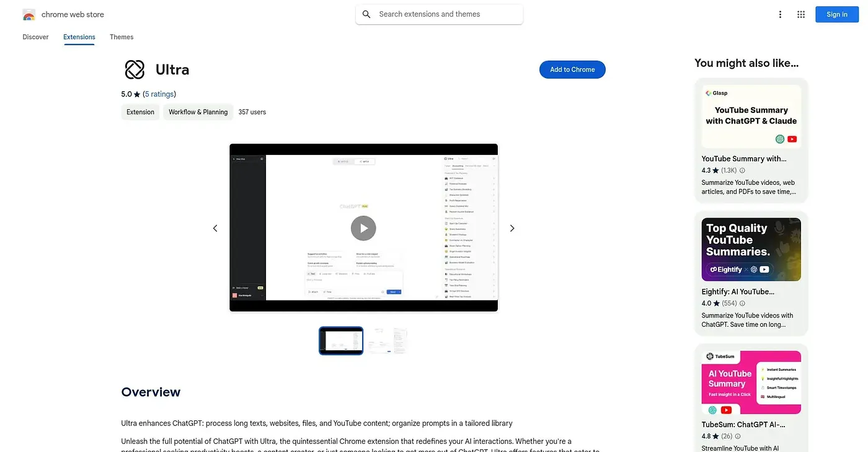Switch to the Themes tab
This screenshot has height=452, width=868.
click(x=122, y=37)
